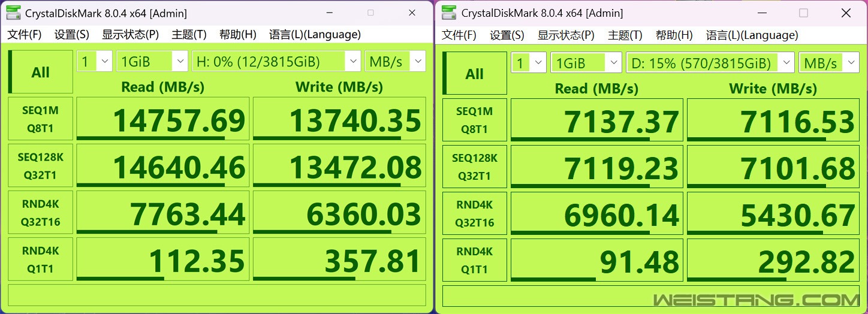Run All tests in right window

pyautogui.click(x=474, y=74)
